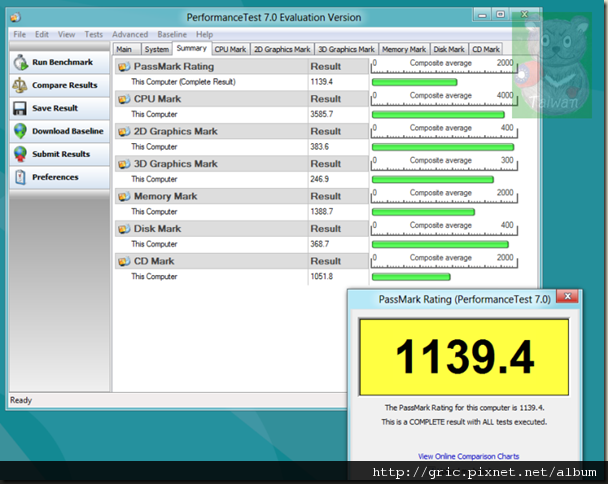Open the View menu
608x484 pixels.
pos(67,35)
